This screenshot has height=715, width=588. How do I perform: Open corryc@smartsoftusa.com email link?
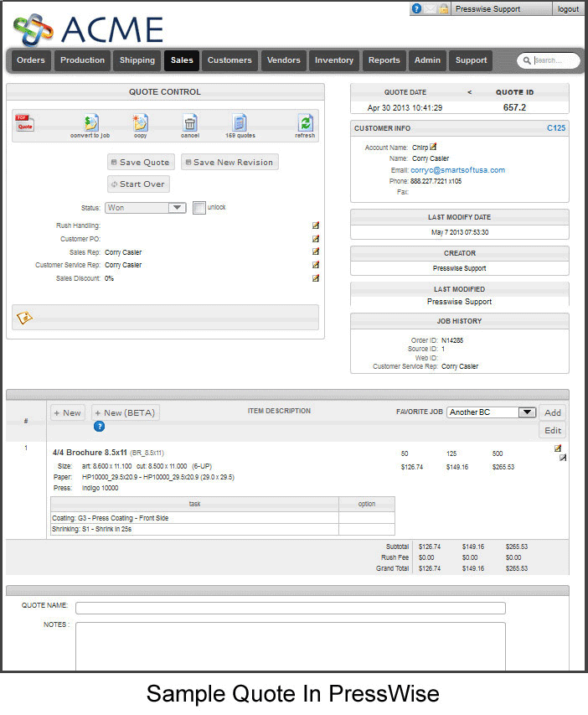pyautogui.click(x=457, y=169)
